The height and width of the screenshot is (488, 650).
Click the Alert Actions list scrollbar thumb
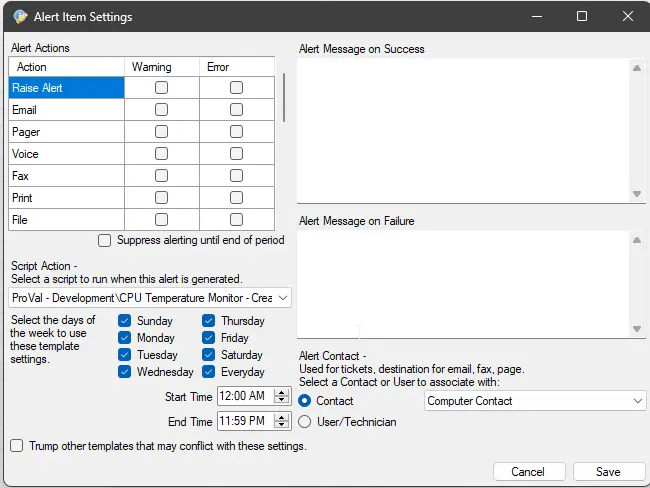coord(284,97)
